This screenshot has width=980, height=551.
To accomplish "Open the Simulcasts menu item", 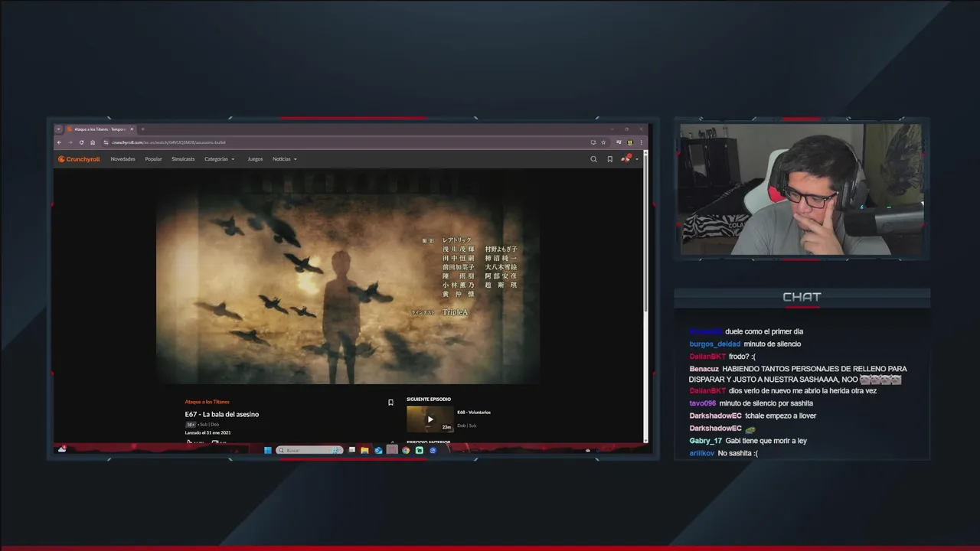I will click(183, 159).
